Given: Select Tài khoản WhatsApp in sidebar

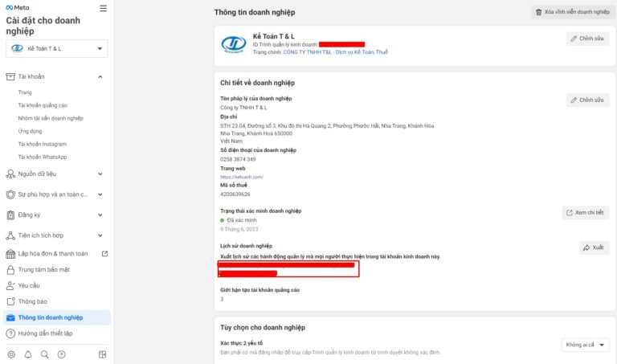Looking at the screenshot, I should pyautogui.click(x=42, y=157).
